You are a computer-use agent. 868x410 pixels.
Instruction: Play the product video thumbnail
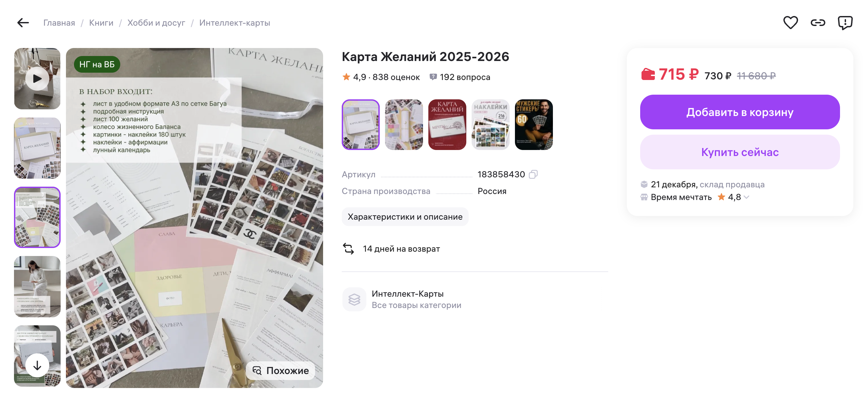37,79
